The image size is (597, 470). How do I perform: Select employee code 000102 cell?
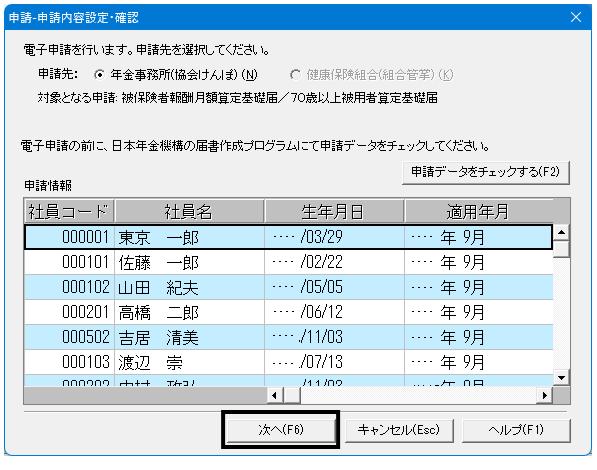tap(69, 287)
